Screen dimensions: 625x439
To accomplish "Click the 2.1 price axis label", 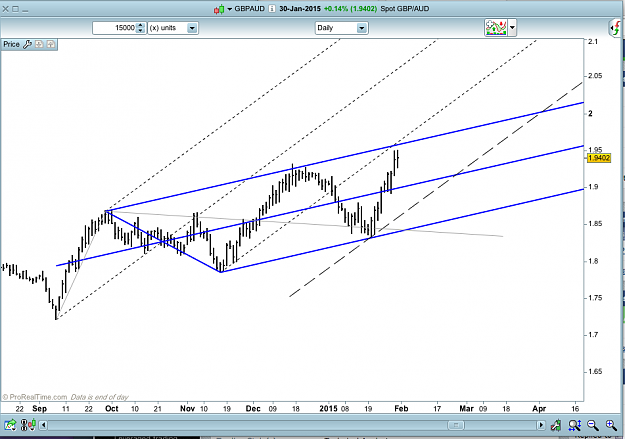I will 593,41.
